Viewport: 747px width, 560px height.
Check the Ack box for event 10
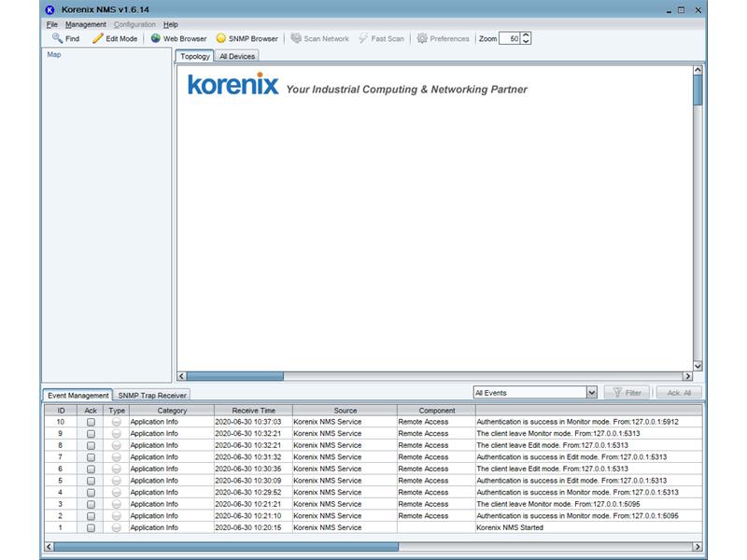pyautogui.click(x=91, y=422)
